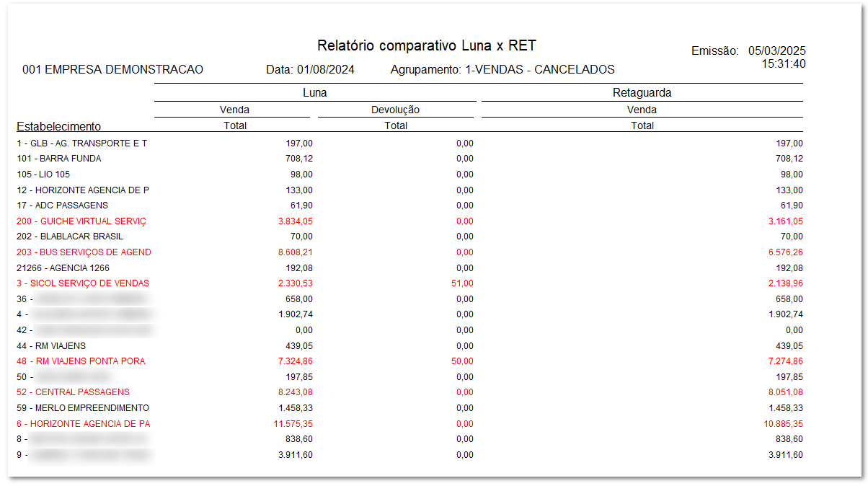This screenshot has height=486, width=868.
Task: Click Luna sale value '439,05'
Action: coord(299,345)
